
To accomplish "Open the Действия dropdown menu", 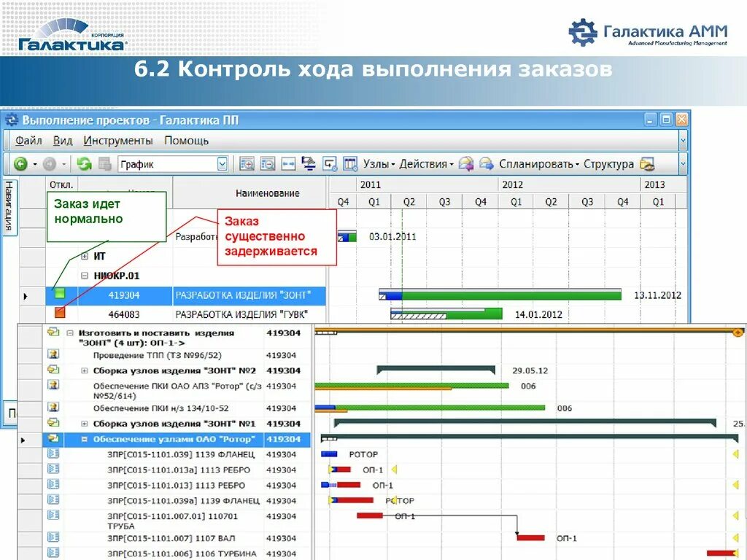I will 426,164.
